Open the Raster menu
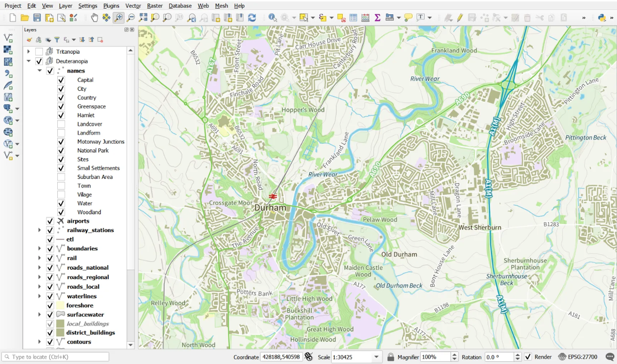The image size is (617, 364). 155,6
